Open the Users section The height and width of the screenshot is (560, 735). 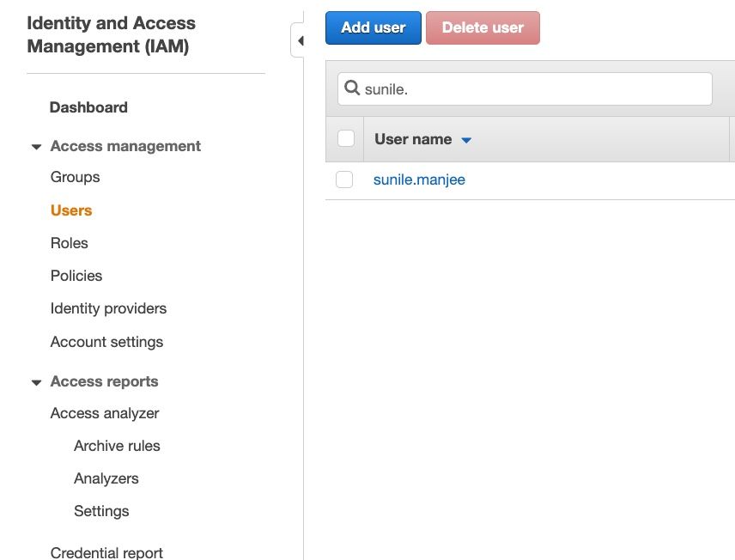[71, 210]
